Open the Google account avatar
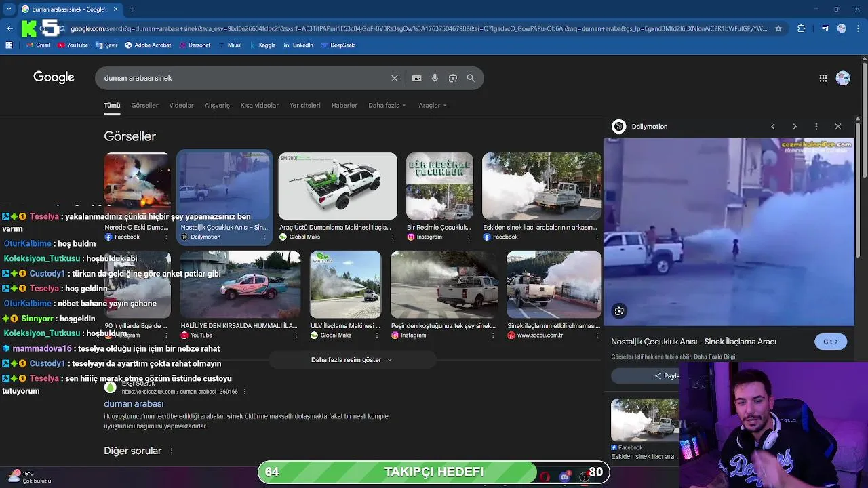 click(x=843, y=78)
